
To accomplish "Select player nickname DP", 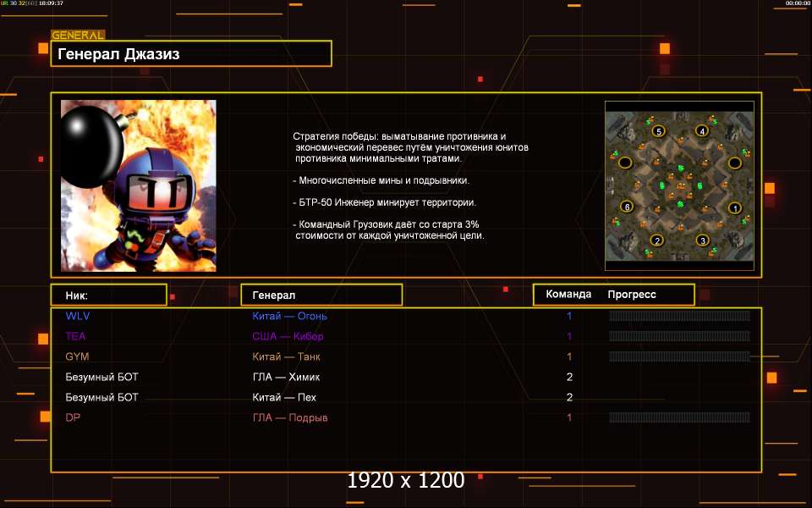I will tap(73, 417).
